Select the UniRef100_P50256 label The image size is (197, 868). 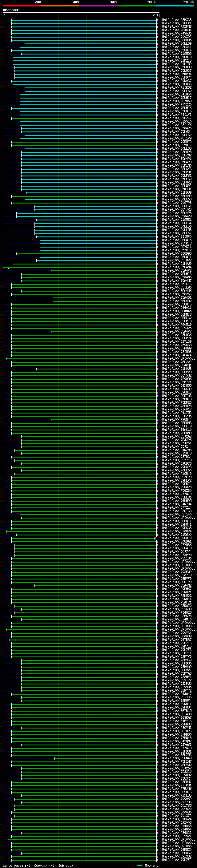[177, 294]
